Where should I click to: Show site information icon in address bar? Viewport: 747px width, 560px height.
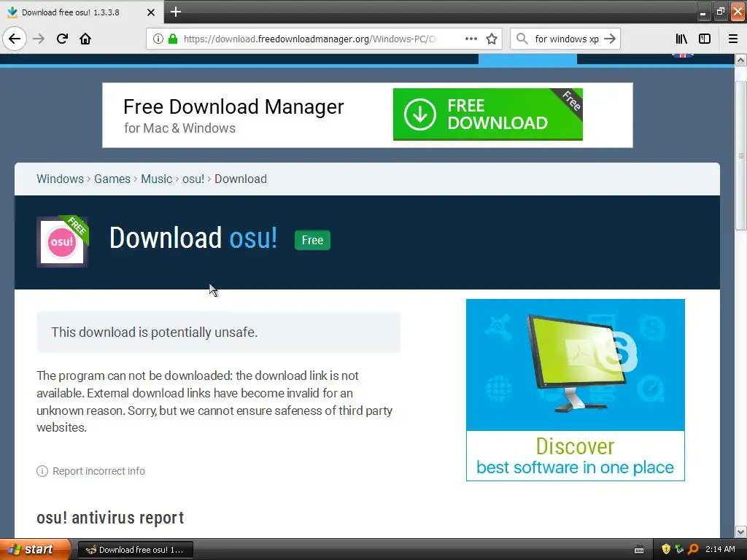coord(158,39)
